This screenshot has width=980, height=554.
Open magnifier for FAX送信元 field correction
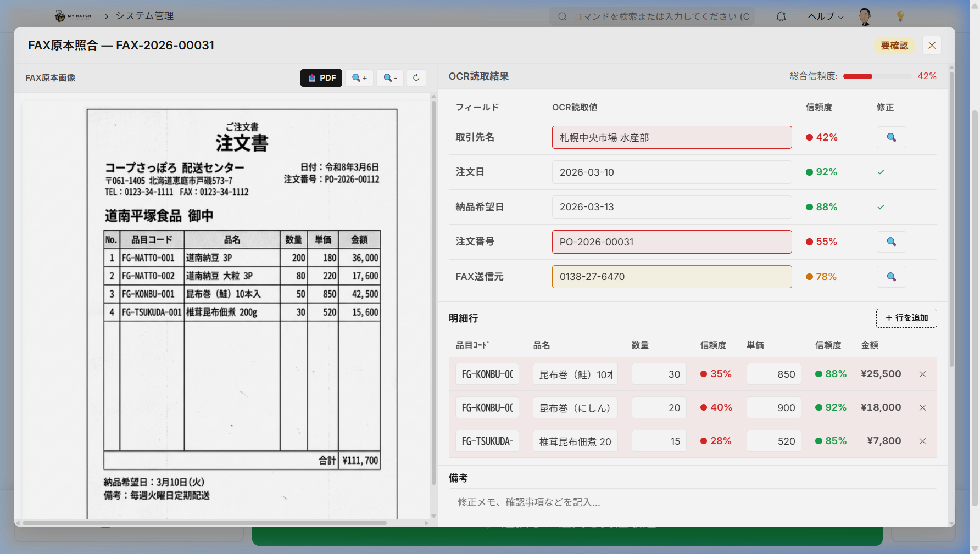click(891, 277)
